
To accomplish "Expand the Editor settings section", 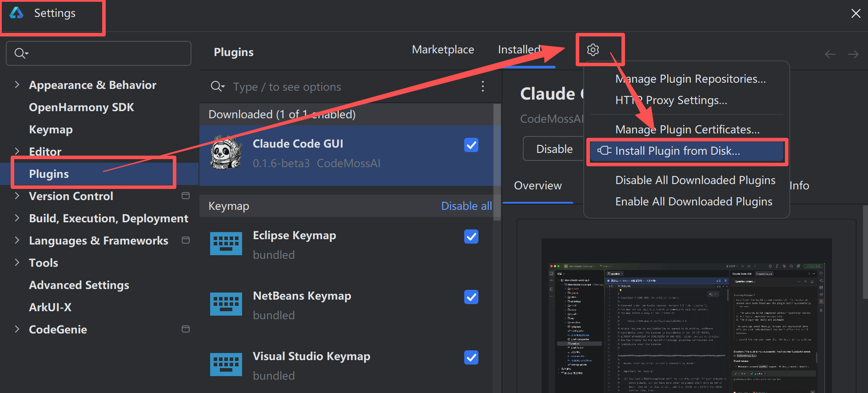I will (x=17, y=151).
